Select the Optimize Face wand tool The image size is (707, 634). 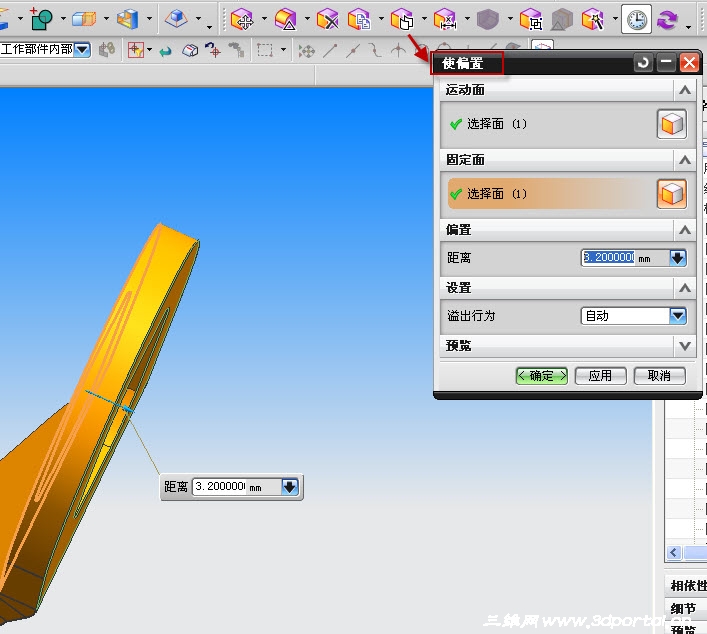click(x=592, y=20)
